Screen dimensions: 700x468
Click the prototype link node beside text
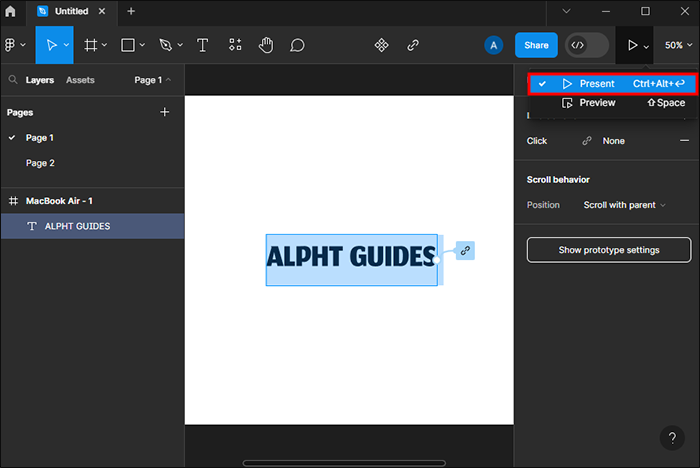tap(465, 250)
